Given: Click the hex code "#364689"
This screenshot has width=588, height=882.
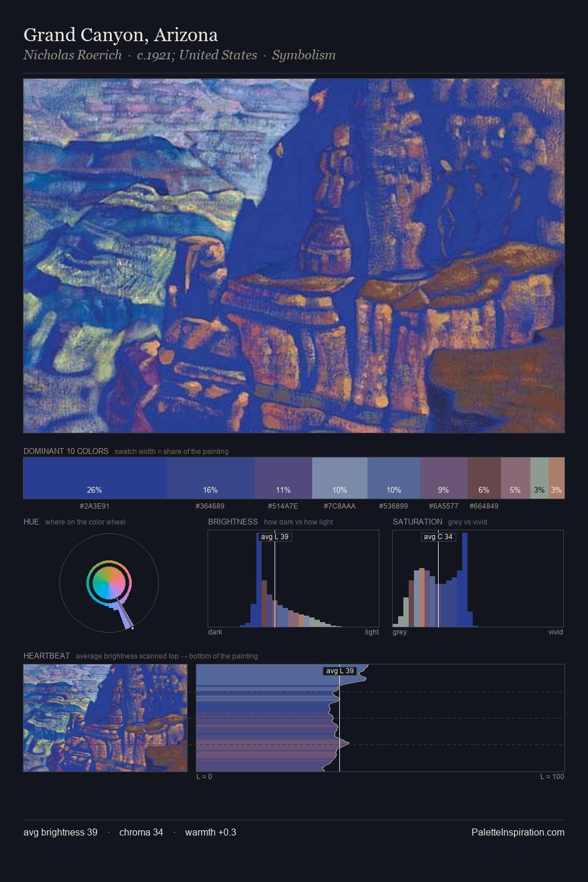Looking at the screenshot, I should coord(210,506).
